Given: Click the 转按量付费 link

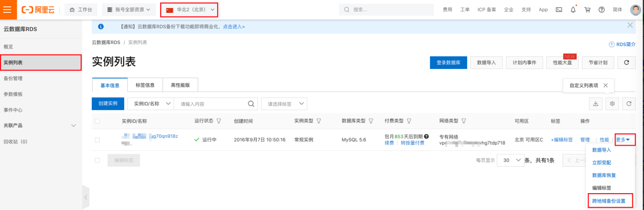Looking at the screenshot, I should coord(413,143).
